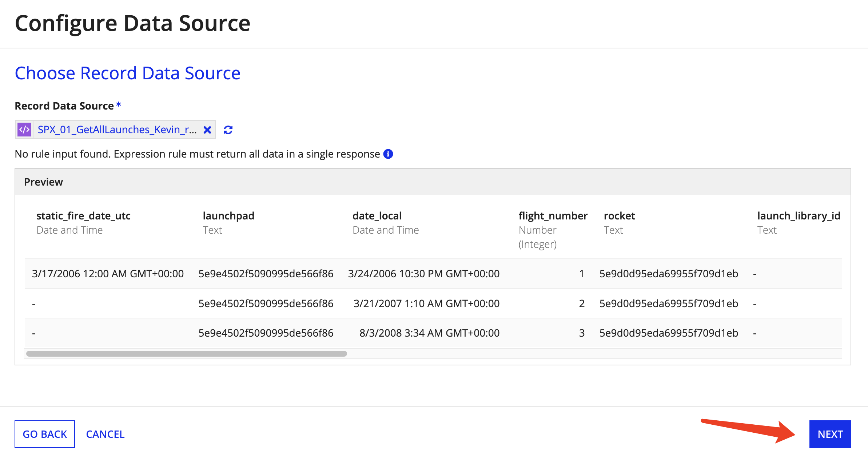Screen dimensions: 868x460
Task: Click the Record Data Source field label
Action: click(64, 106)
